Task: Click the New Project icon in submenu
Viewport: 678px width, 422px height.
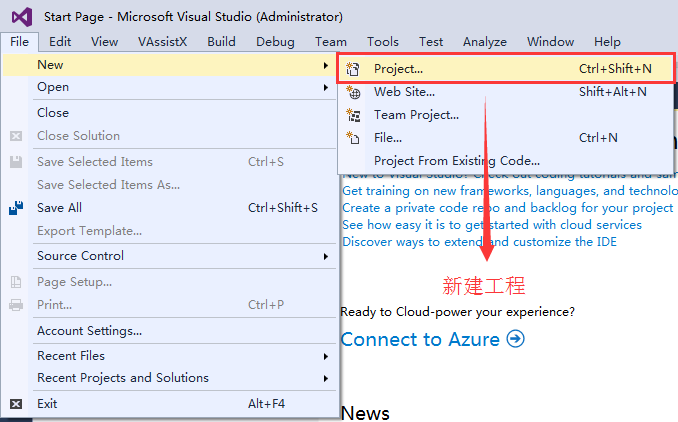Action: pyautogui.click(x=353, y=69)
